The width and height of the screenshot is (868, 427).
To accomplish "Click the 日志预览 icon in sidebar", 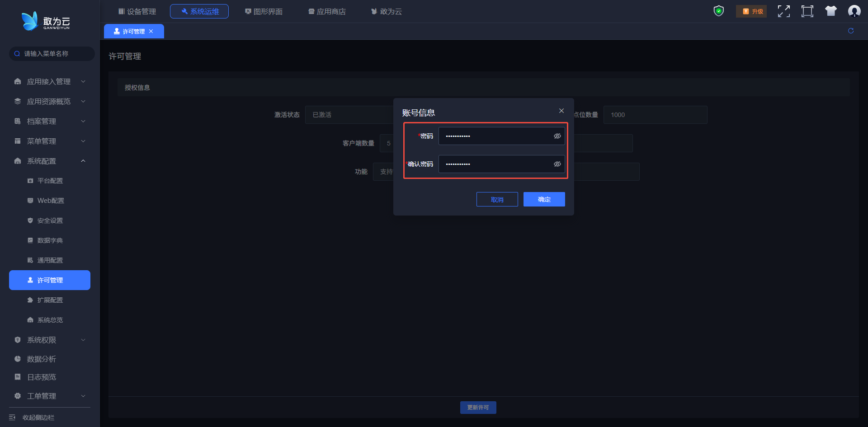I will 18,377.
